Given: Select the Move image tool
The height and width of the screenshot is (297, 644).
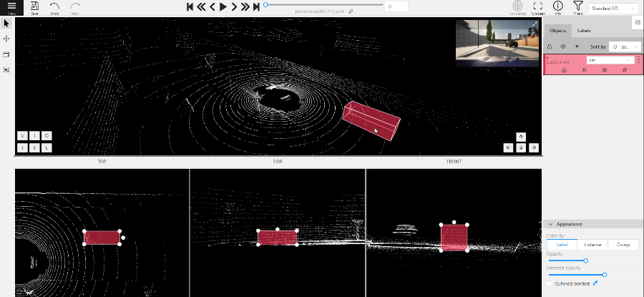Looking at the screenshot, I should coord(6,39).
